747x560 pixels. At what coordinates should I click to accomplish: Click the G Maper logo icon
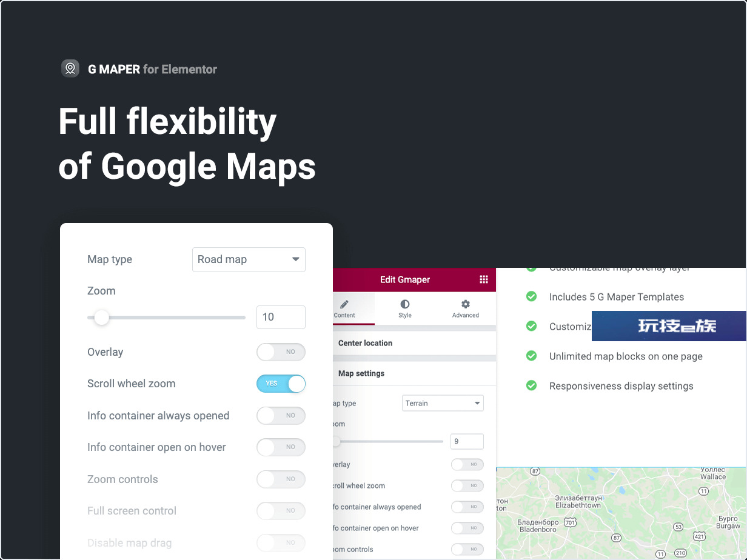tap(70, 68)
